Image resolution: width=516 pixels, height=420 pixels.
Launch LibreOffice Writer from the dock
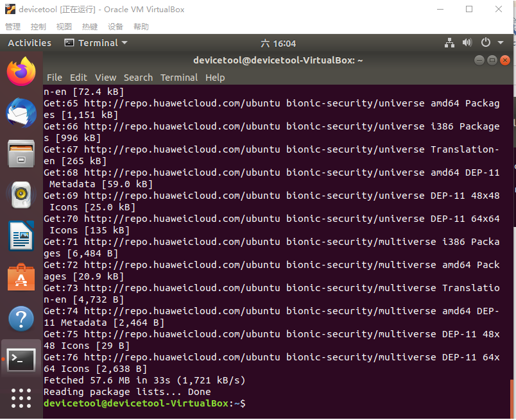(x=21, y=236)
